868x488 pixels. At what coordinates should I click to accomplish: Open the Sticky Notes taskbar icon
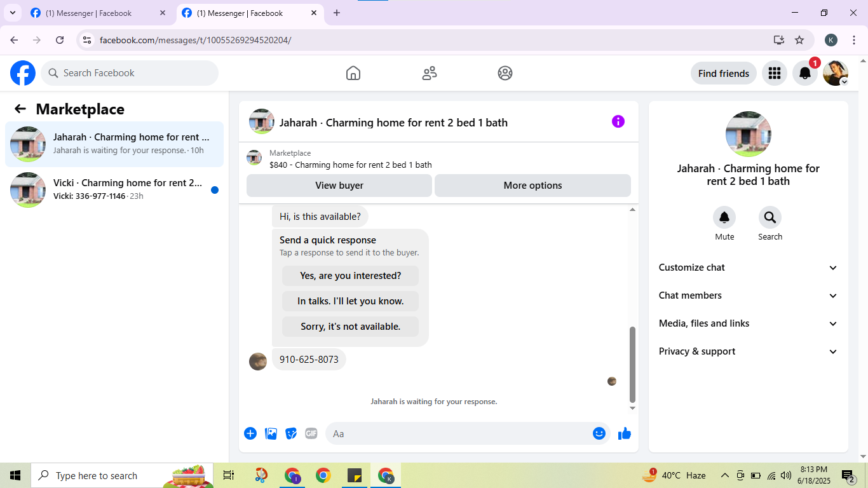pyautogui.click(x=355, y=475)
